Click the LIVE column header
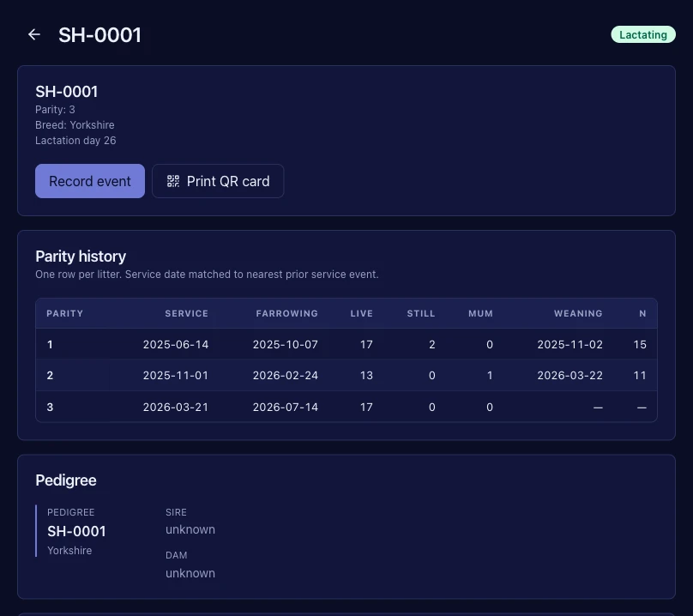Screen dimensions: 693x616 [x=362, y=313]
